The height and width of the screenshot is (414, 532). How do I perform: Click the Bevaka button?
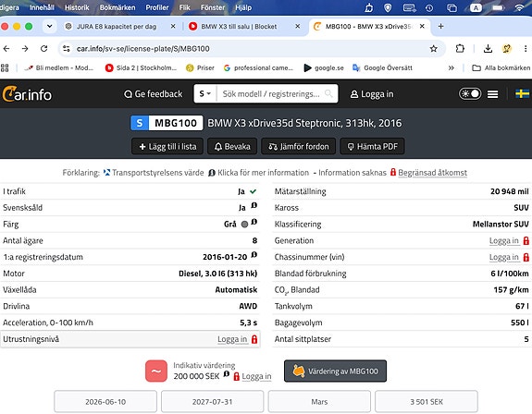[232, 146]
